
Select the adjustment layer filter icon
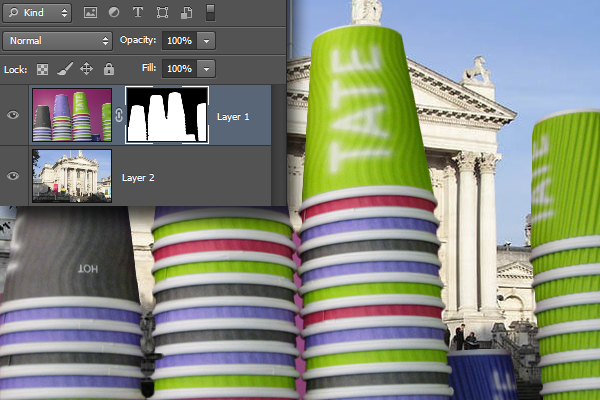tap(113, 13)
